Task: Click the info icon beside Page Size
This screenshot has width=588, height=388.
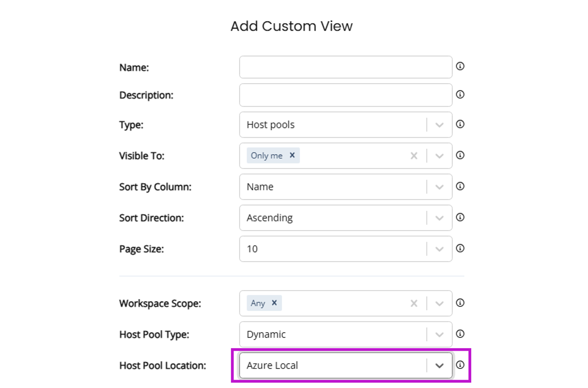Action: point(460,248)
